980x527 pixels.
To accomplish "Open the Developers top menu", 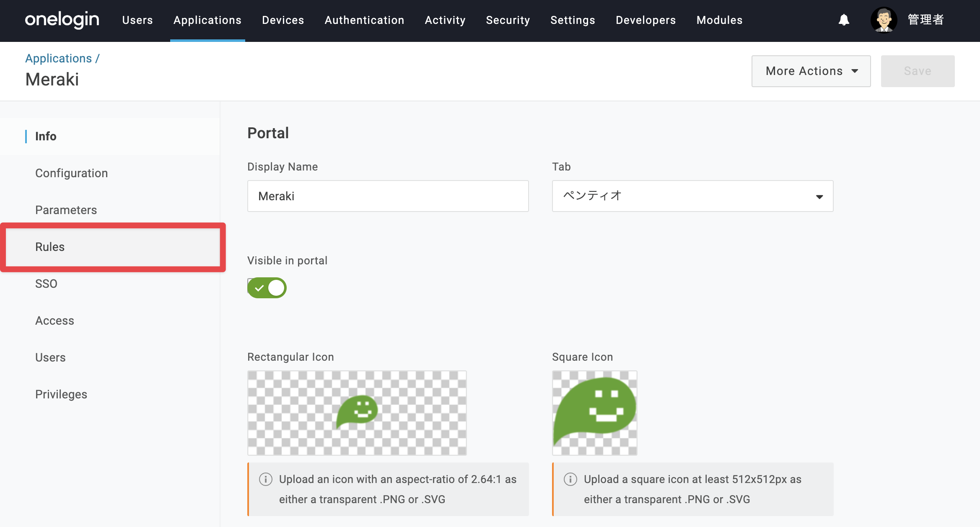I will point(646,20).
